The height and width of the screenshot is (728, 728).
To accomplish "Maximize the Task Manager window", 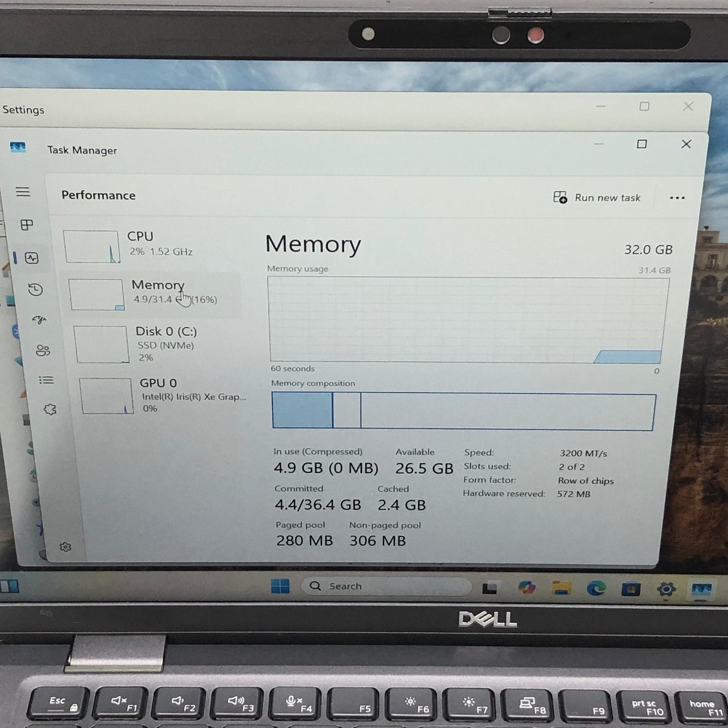I will [x=642, y=144].
